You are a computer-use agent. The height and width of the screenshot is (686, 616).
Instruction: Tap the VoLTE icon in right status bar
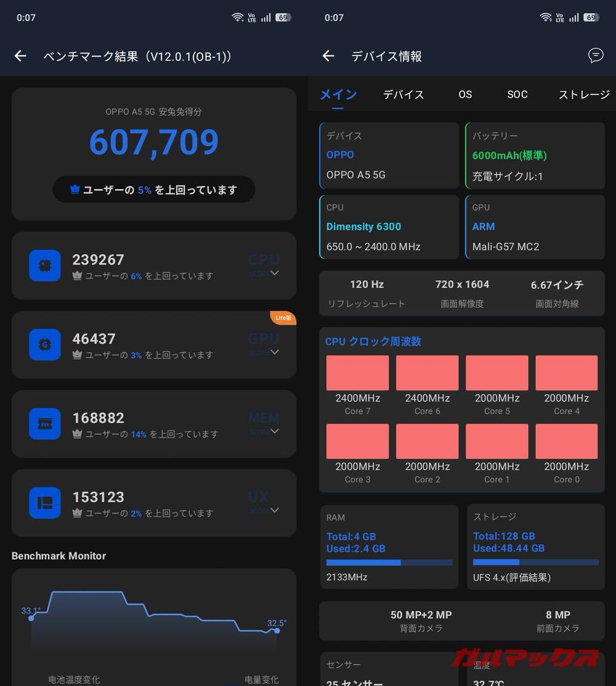coord(559,17)
